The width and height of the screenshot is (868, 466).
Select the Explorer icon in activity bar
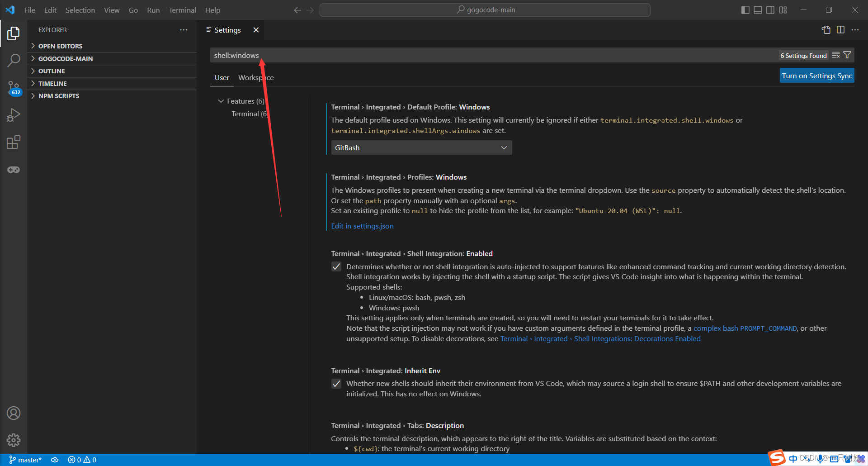tap(14, 33)
